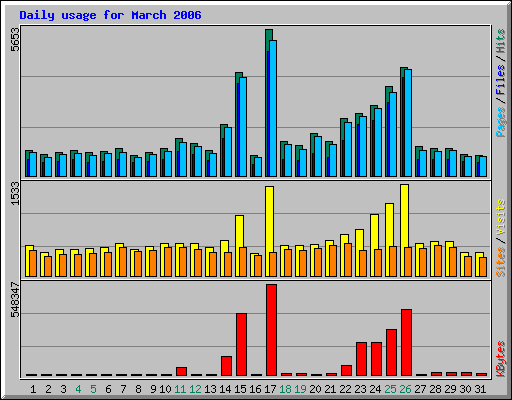Click the Hits legend label

coord(500,41)
